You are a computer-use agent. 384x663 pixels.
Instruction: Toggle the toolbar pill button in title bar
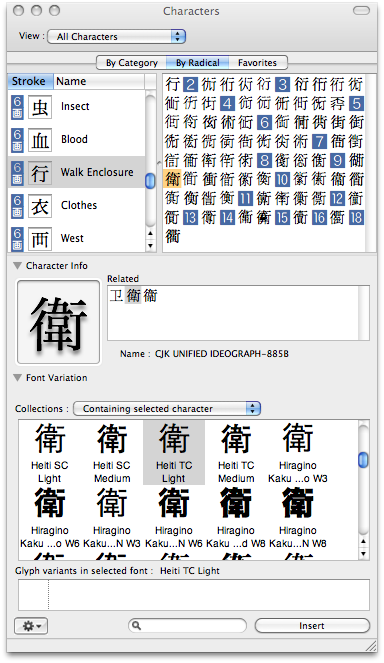pos(361,11)
